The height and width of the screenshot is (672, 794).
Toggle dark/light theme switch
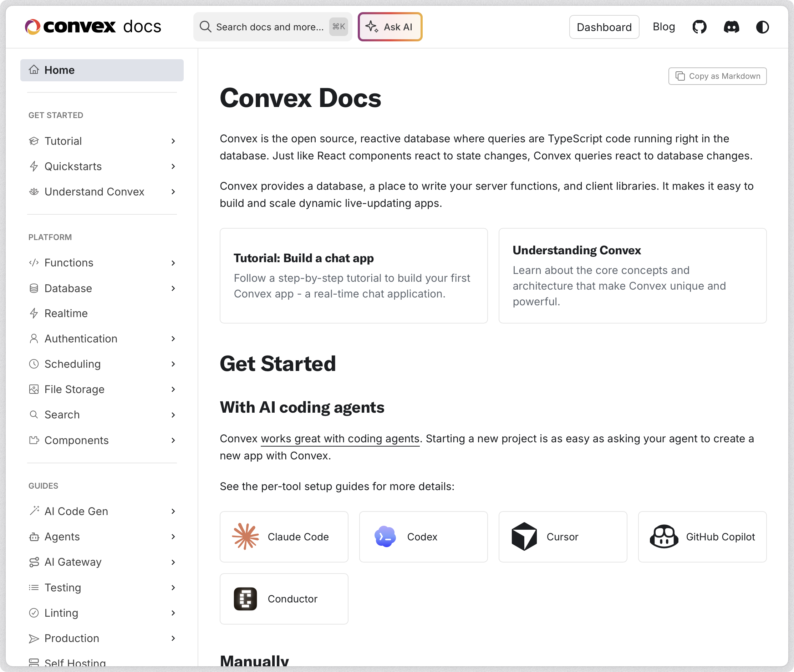pyautogui.click(x=762, y=27)
